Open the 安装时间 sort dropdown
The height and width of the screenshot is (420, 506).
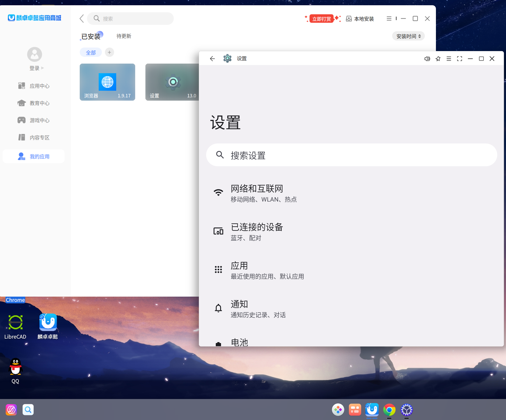408,36
